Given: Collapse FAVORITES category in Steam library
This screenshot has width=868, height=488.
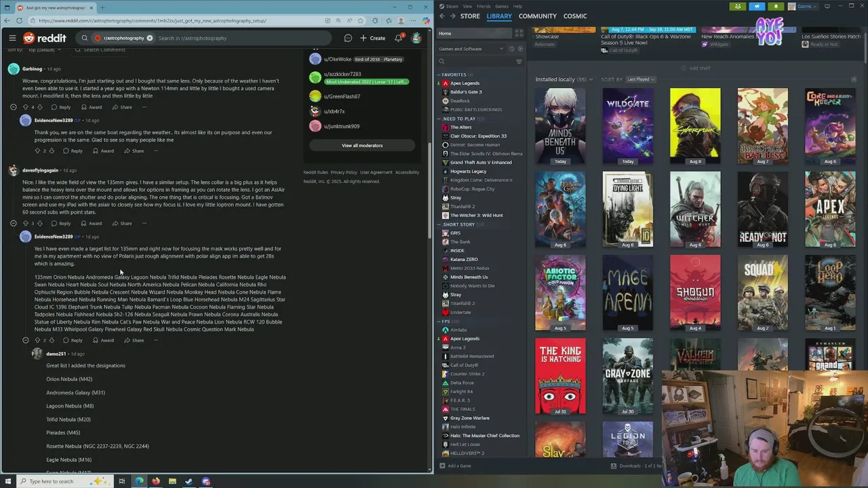Looking at the screenshot, I should click(x=439, y=75).
